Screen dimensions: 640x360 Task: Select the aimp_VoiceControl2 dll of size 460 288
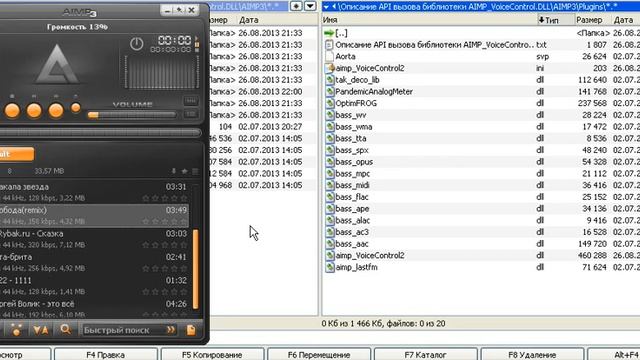pos(370,256)
